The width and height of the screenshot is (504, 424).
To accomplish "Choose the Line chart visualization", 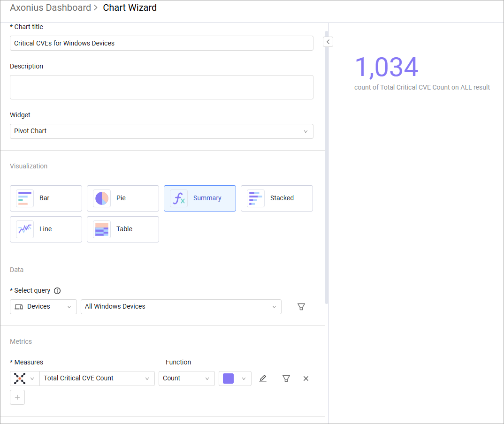I will (x=46, y=229).
